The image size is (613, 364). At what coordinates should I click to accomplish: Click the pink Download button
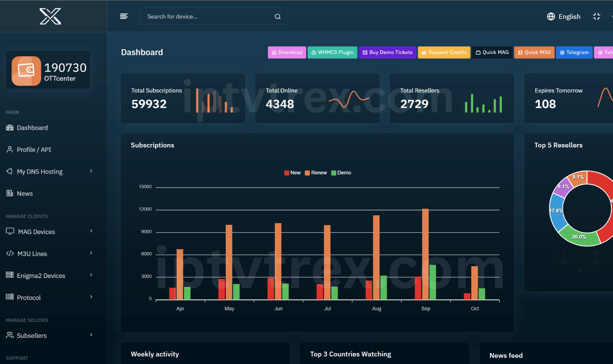pyautogui.click(x=287, y=52)
